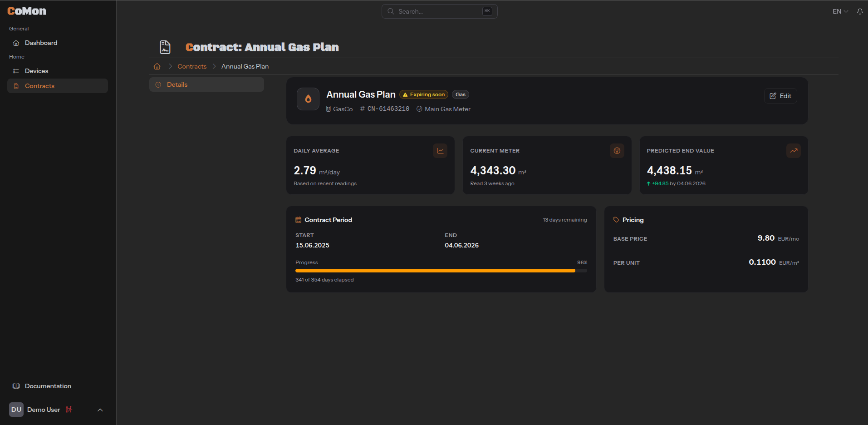Click 341 of 354 days elapsed text
Image resolution: width=868 pixels, height=425 pixels.
(x=324, y=280)
